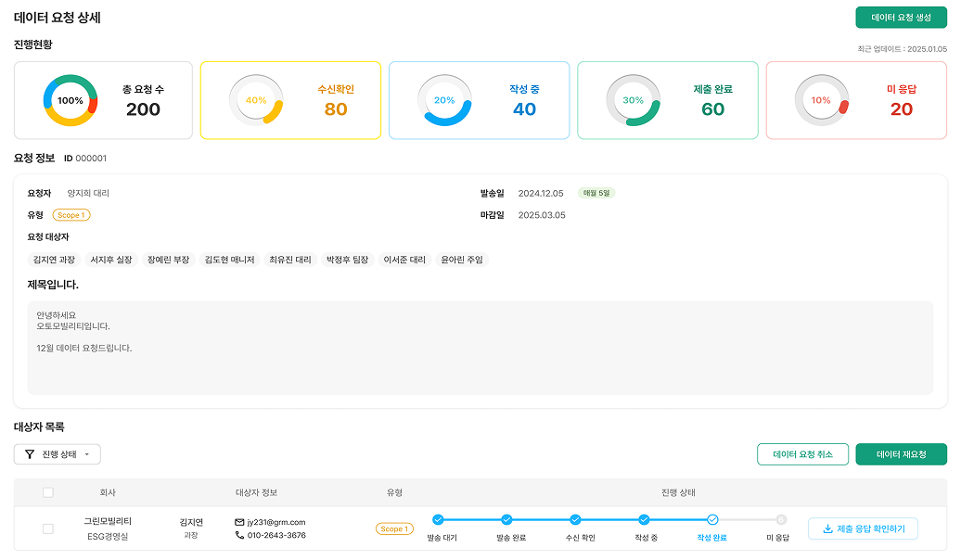Open the 진행 상태 filter dropdown
Viewport: 961px width, 560px height.
coord(58,454)
